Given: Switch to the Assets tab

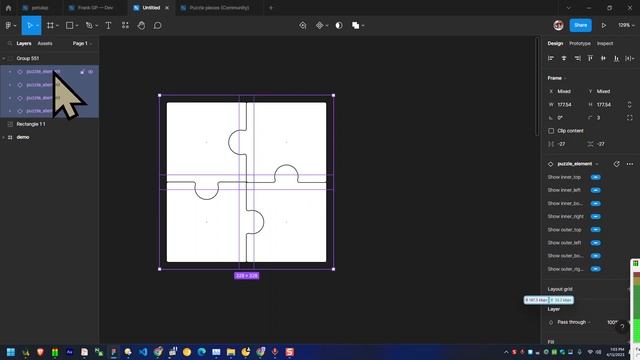Looking at the screenshot, I should pyautogui.click(x=45, y=43).
